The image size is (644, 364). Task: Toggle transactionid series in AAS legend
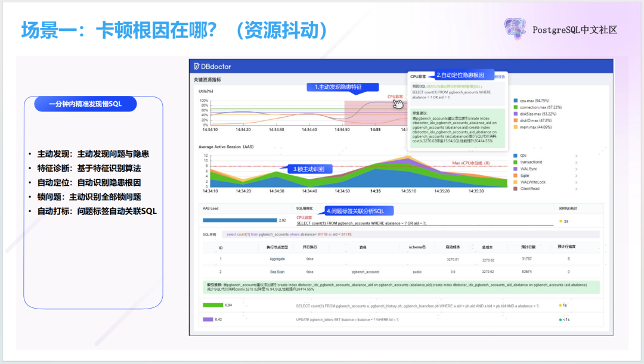point(528,162)
